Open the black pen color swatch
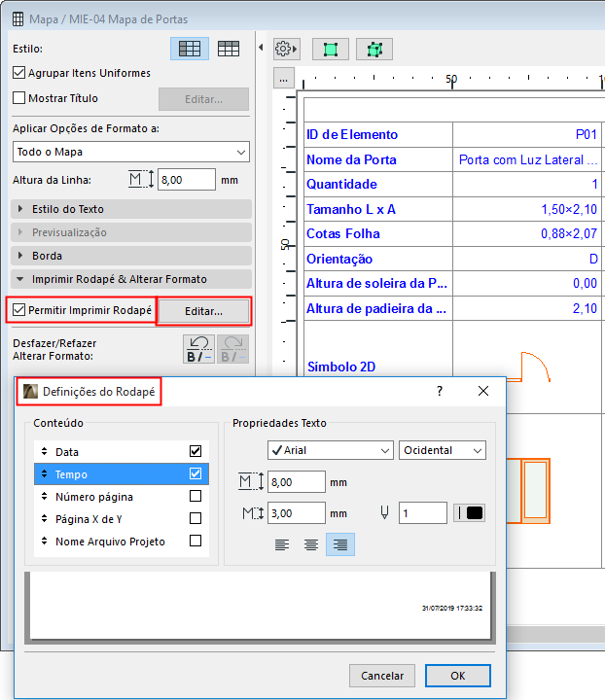605x700 pixels. point(469,513)
